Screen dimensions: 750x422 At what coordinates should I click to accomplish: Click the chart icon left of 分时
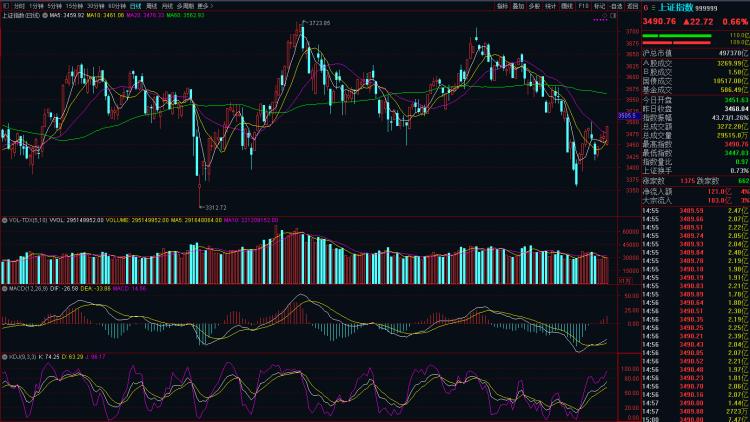pos(6,6)
